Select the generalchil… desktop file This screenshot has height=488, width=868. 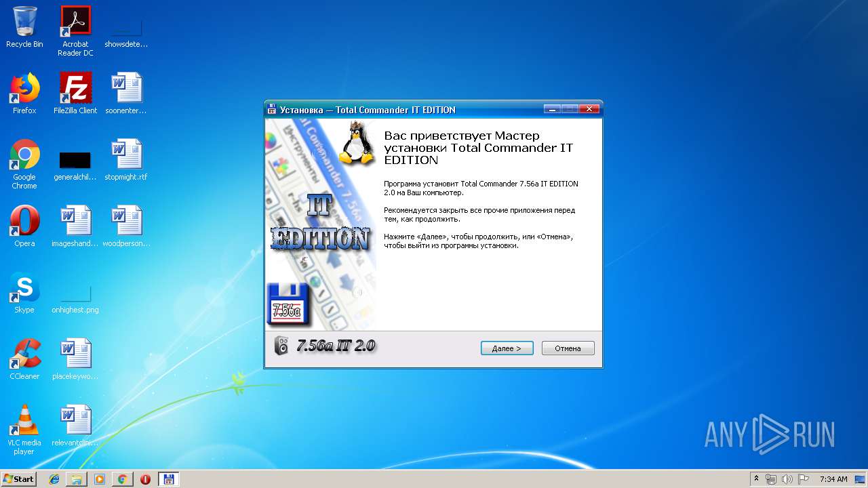(75, 164)
